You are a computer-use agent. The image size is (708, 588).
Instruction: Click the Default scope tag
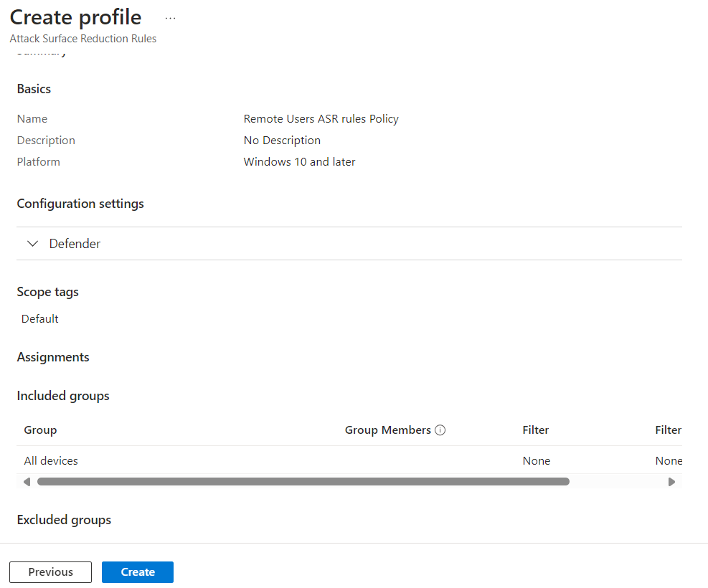click(40, 319)
